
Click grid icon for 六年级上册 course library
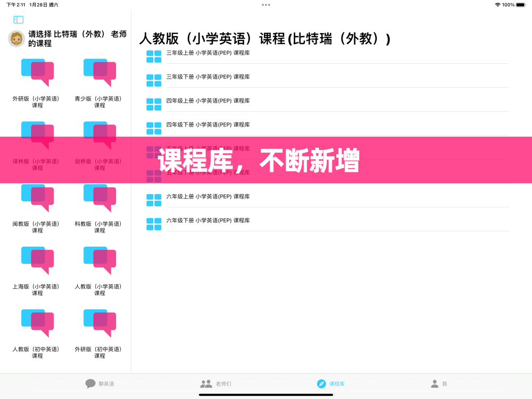[x=154, y=200]
